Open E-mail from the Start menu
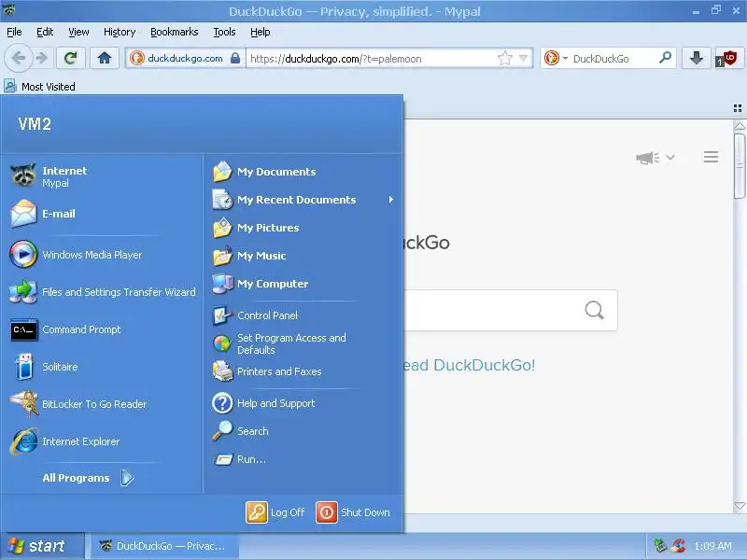 [x=103, y=214]
